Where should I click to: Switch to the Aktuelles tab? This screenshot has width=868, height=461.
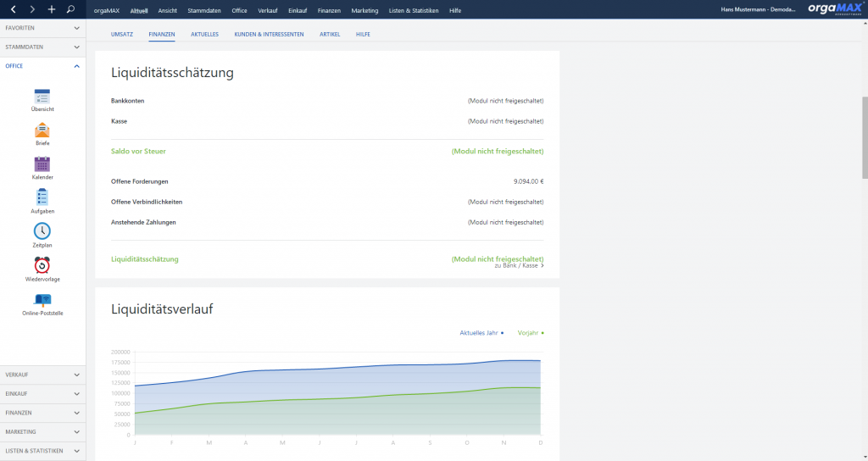point(205,34)
